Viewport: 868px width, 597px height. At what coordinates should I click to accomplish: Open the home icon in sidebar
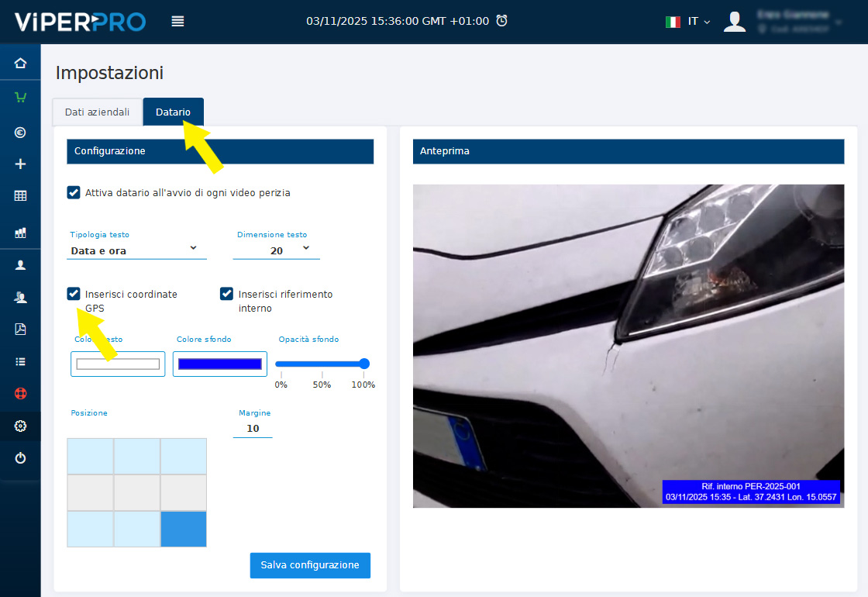click(x=20, y=64)
